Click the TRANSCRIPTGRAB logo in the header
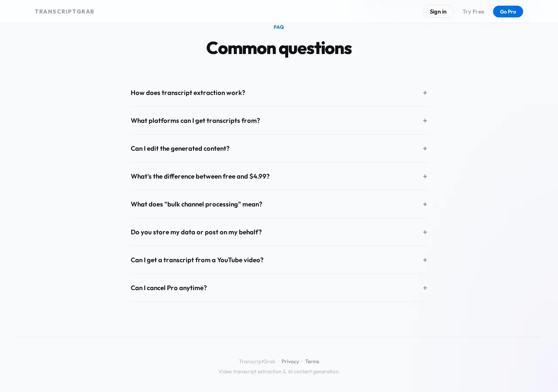The width and height of the screenshot is (558, 392). [65, 11]
